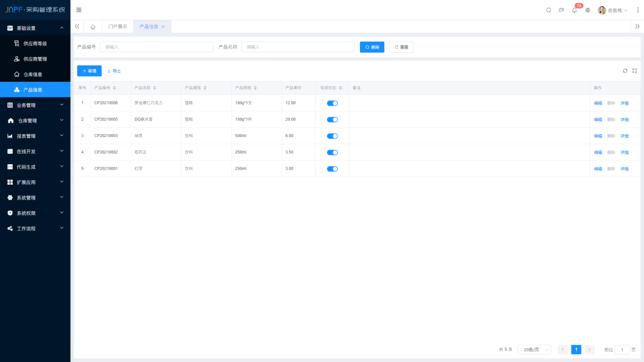Open the messages icon beside notification bell
The image size is (644, 362).
pyautogui.click(x=561, y=10)
